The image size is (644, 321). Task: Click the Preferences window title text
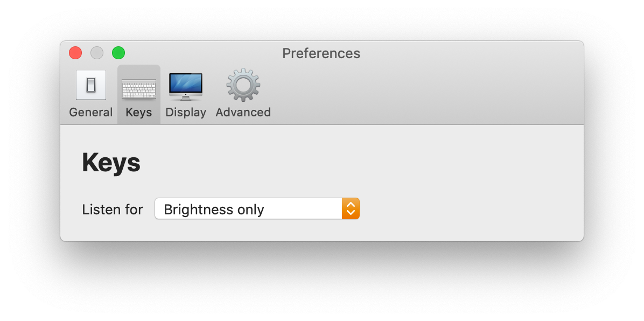click(x=321, y=53)
